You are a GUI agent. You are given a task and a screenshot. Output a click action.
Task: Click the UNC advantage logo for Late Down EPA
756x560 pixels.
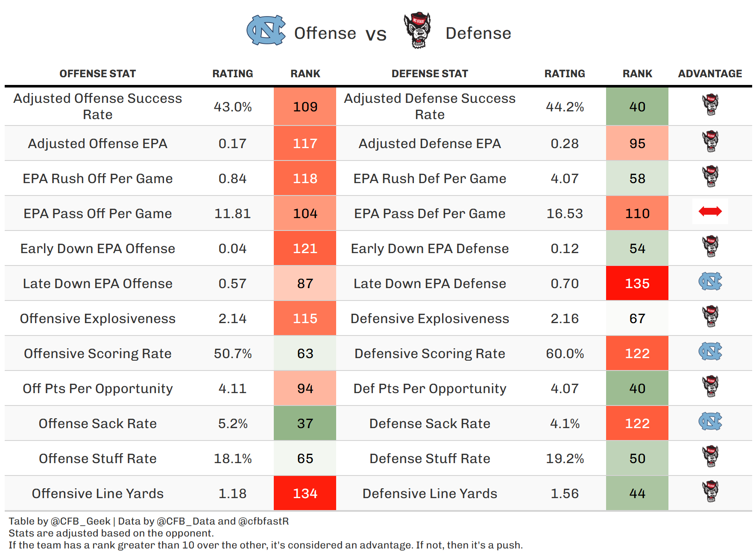710,282
